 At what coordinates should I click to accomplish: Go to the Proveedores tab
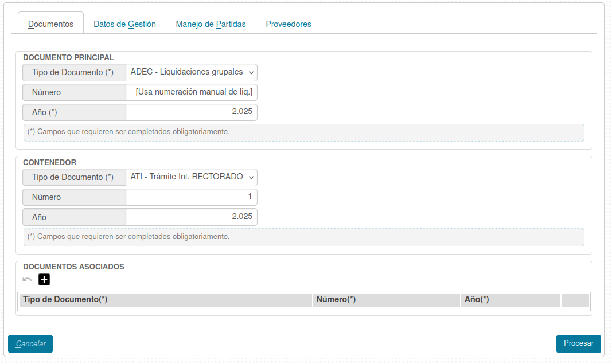point(289,24)
